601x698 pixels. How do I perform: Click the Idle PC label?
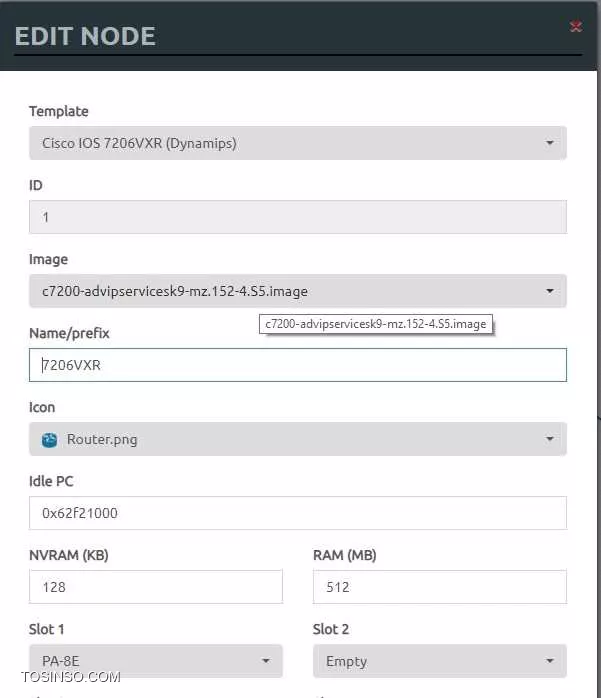pyautogui.click(x=51, y=481)
